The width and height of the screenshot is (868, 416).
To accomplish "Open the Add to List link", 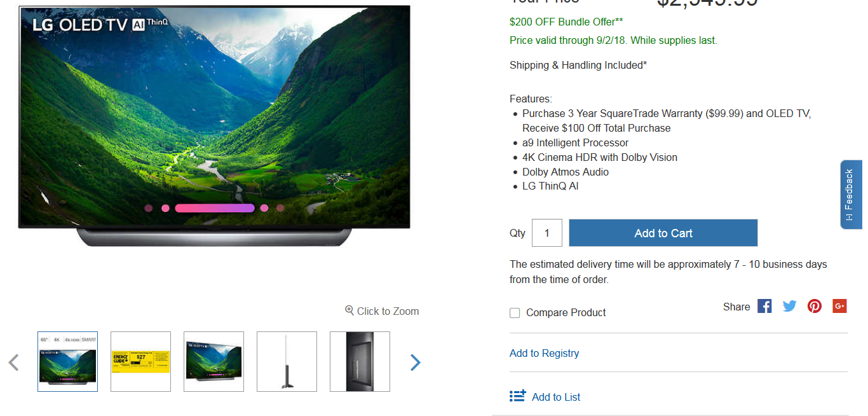I will [x=556, y=397].
